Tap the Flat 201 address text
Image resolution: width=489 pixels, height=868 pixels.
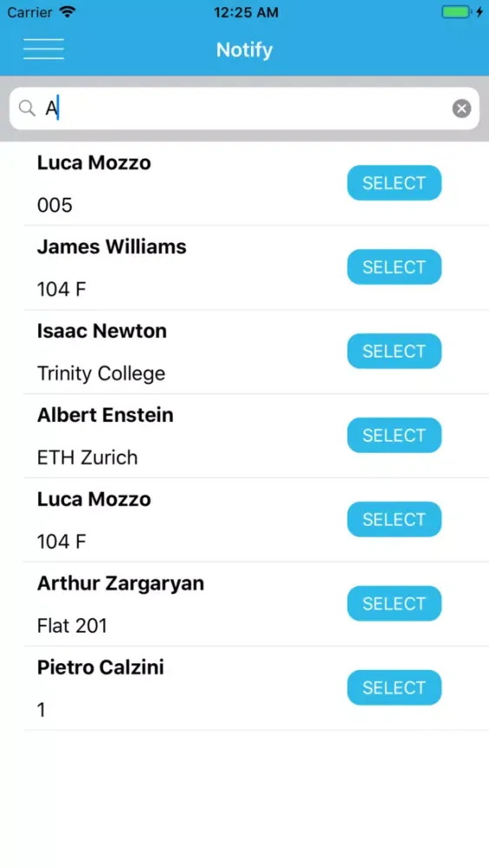(x=72, y=626)
